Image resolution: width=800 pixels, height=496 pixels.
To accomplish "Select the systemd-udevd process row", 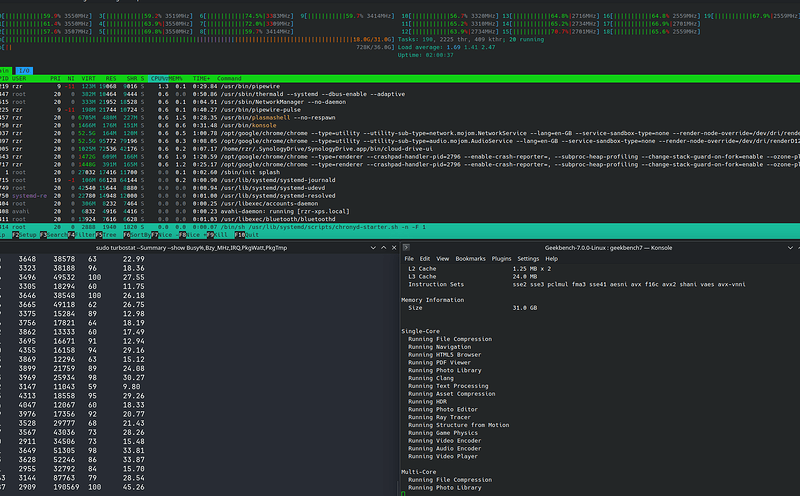I will click(x=400, y=188).
